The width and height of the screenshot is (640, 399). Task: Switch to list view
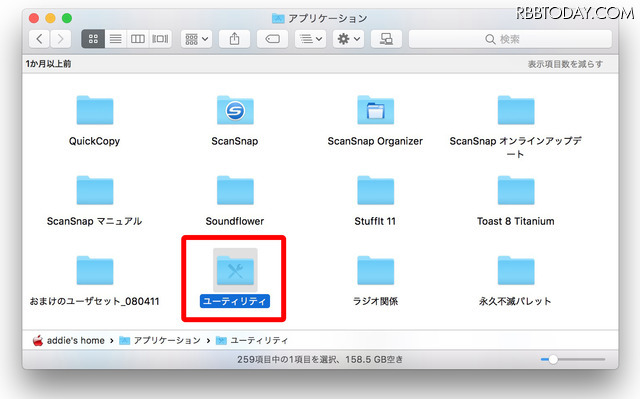click(x=116, y=39)
